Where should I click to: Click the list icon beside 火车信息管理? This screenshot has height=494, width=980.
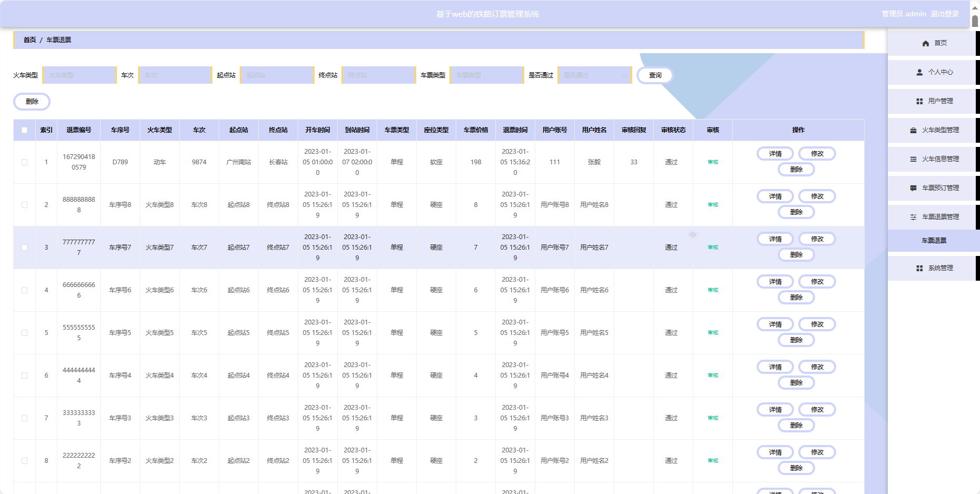(x=913, y=159)
